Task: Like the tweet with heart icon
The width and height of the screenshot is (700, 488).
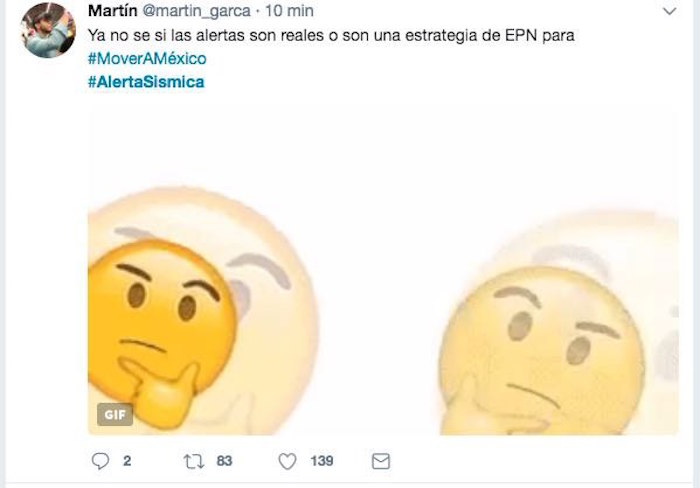Action: coord(287,461)
